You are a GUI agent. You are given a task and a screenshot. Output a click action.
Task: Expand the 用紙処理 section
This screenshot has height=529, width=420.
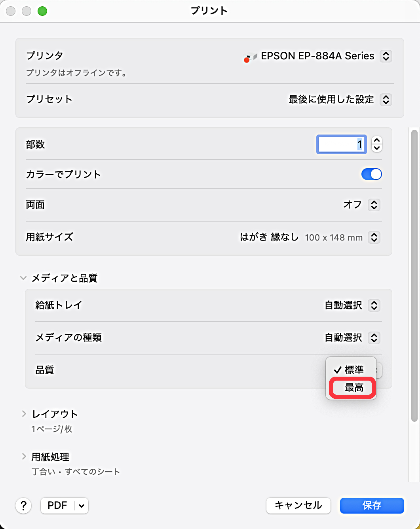[x=24, y=457]
